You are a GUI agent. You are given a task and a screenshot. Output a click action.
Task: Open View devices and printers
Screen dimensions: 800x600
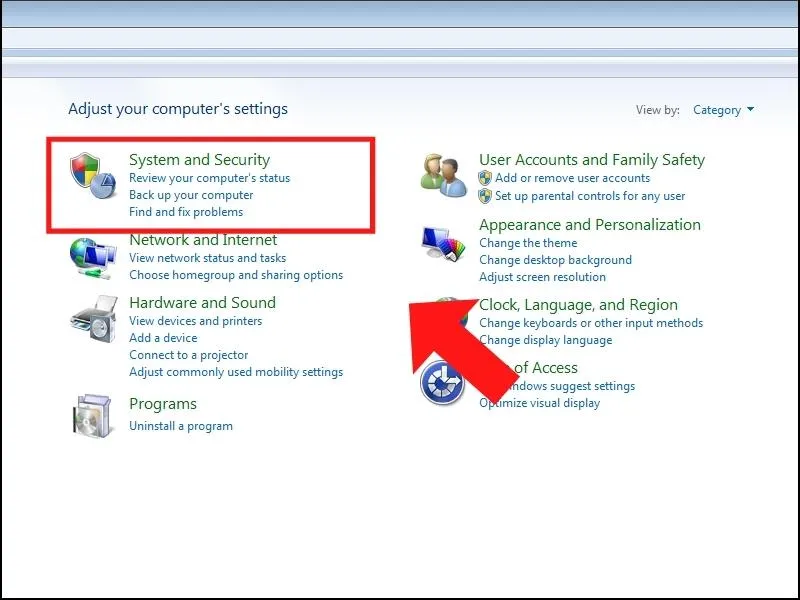[195, 321]
